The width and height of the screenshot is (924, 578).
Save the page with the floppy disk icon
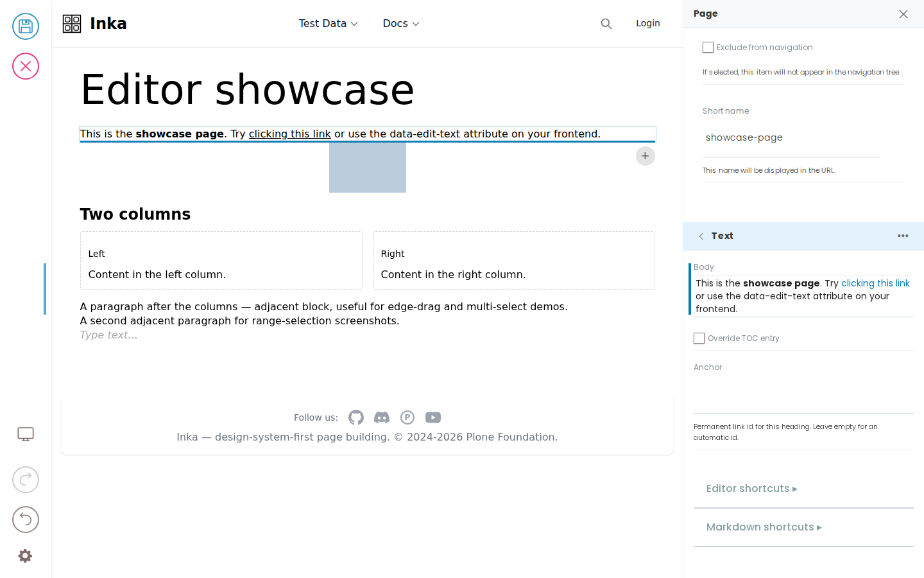point(26,26)
